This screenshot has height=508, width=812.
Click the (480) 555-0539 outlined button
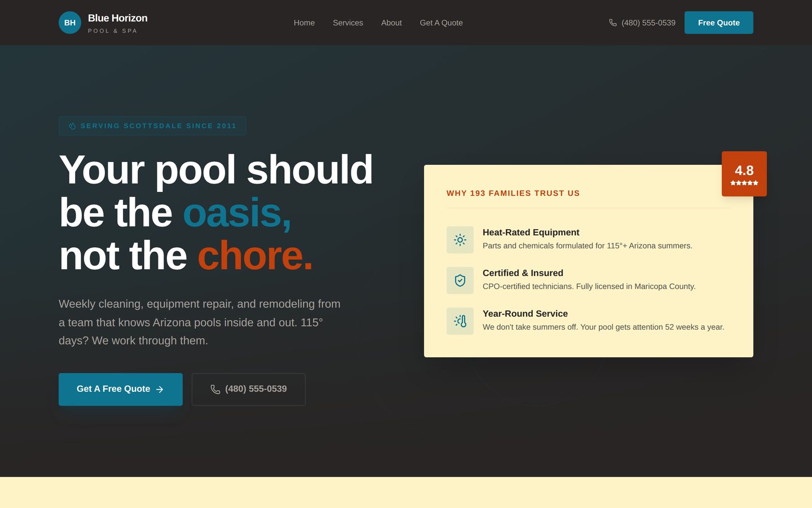[x=249, y=389]
